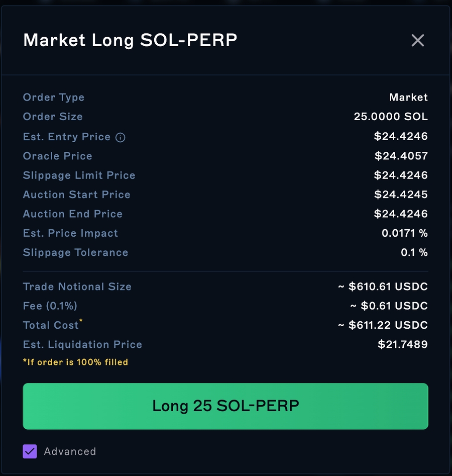Click the Est. Entry Price label

[67, 137]
